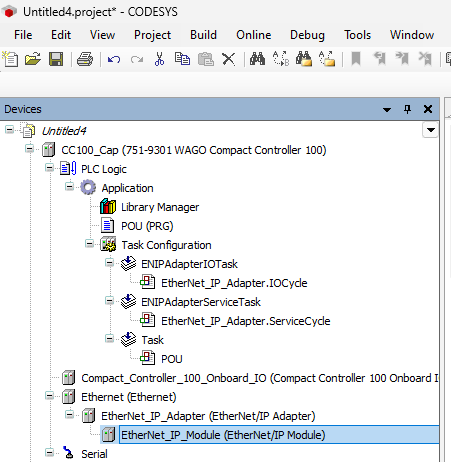Open the Edit menu
This screenshot has height=462, width=451.
point(61,35)
